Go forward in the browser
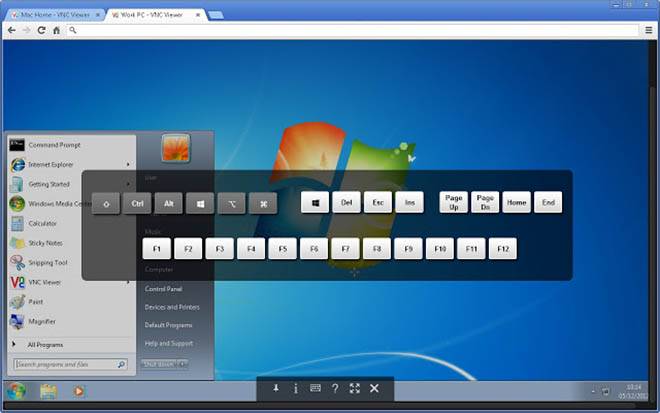 [x=27, y=30]
